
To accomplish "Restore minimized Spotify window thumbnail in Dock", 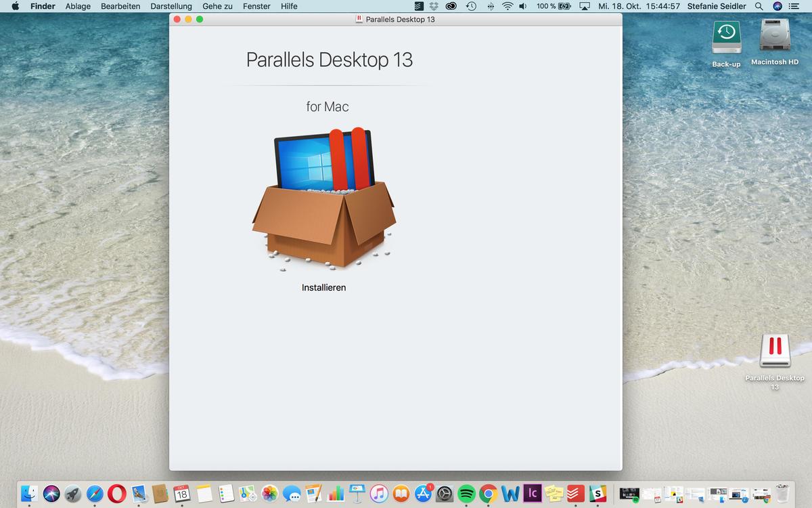I will [630, 494].
